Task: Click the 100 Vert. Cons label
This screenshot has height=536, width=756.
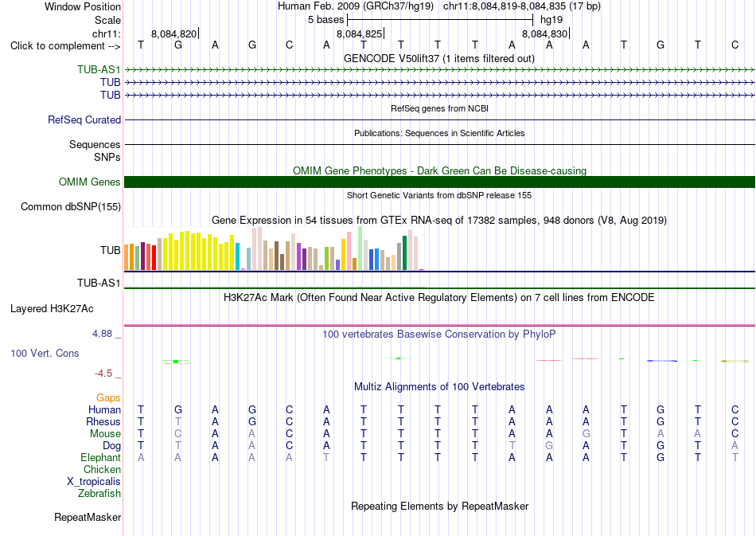Action: (x=45, y=353)
